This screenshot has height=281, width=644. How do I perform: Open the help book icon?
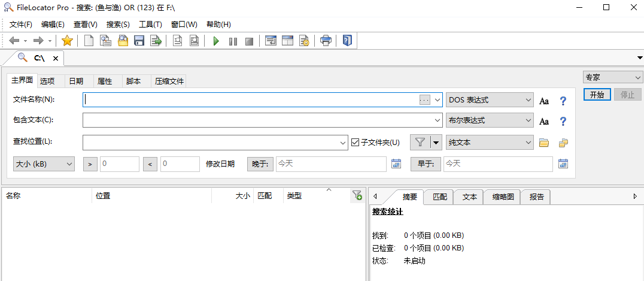tap(347, 41)
